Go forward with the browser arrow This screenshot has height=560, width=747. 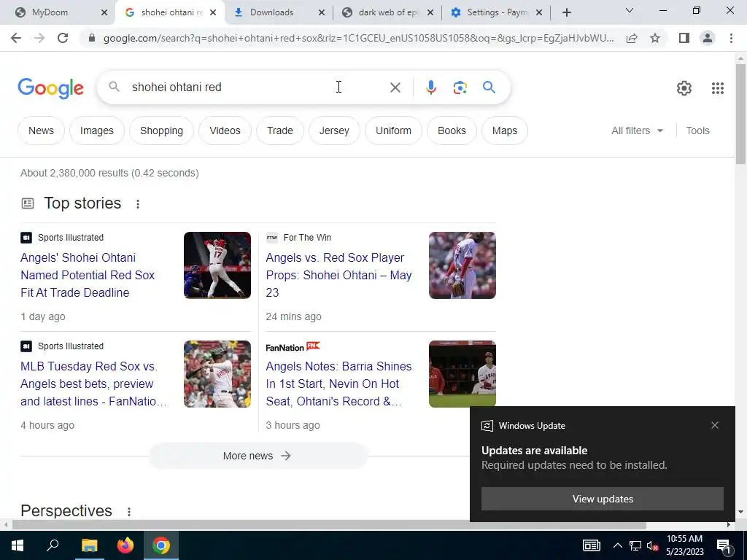coord(39,38)
